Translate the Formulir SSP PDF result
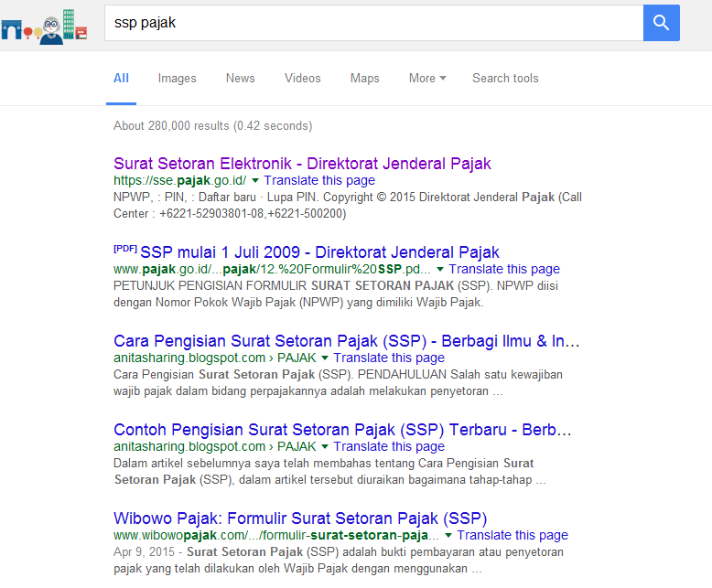The image size is (712, 588). 504,269
